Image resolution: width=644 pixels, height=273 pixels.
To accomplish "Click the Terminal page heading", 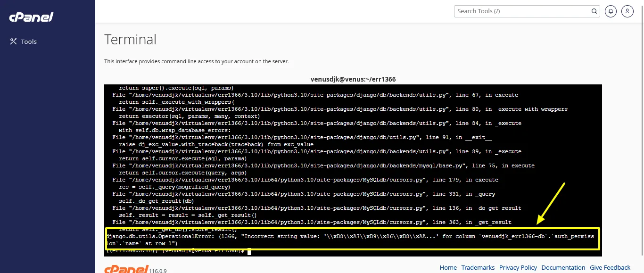I will 130,40.
